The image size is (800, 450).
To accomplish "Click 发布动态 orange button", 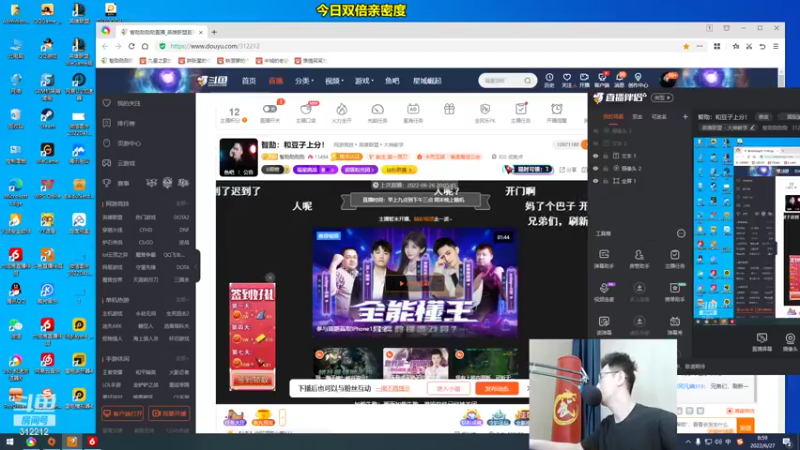I will (497, 389).
